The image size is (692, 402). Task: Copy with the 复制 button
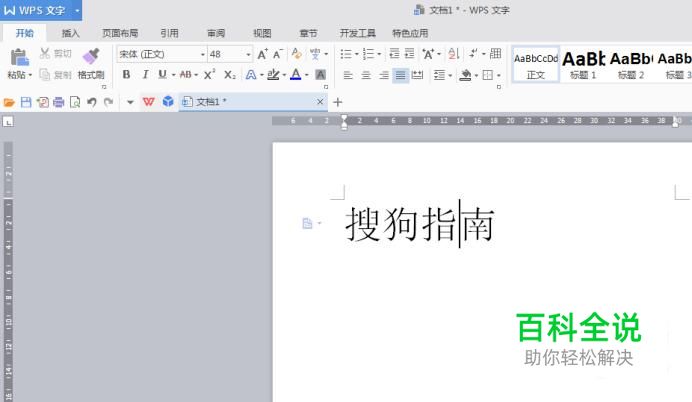pyautogui.click(x=56, y=75)
